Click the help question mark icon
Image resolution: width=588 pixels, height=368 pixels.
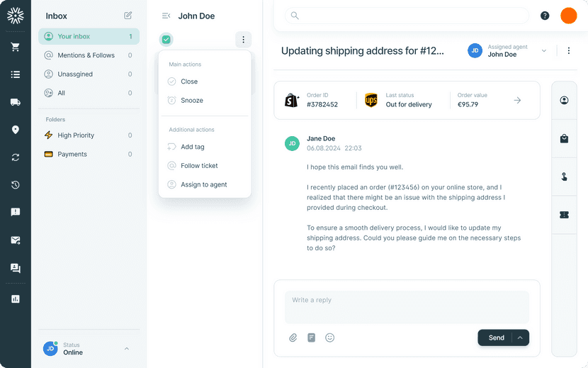click(x=545, y=16)
